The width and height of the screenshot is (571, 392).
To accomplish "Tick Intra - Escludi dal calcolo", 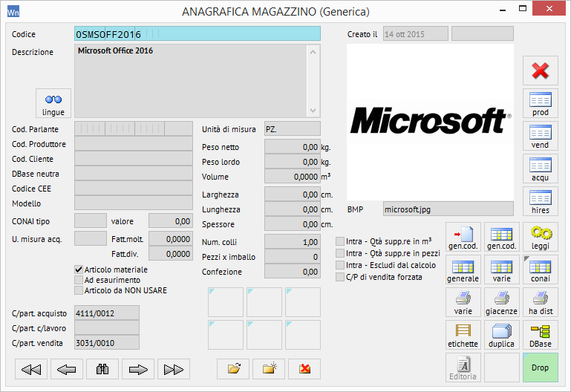I will point(340,265).
